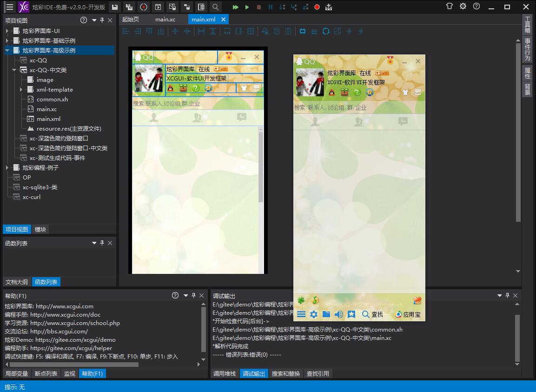Click the penguin icon in the QQ preview window
Viewport: 536px width, 392px height.
click(x=331, y=93)
